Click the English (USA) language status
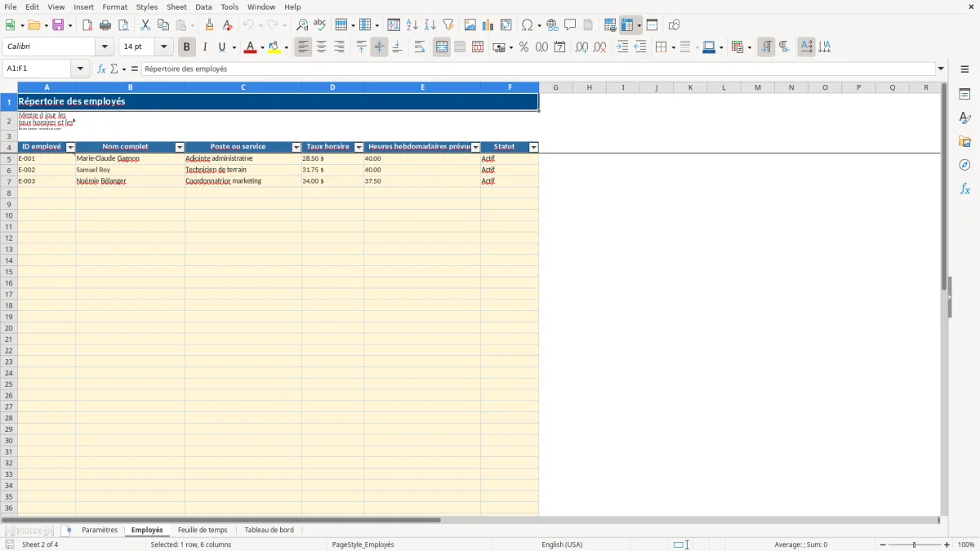This screenshot has height=551, width=980. click(x=562, y=544)
